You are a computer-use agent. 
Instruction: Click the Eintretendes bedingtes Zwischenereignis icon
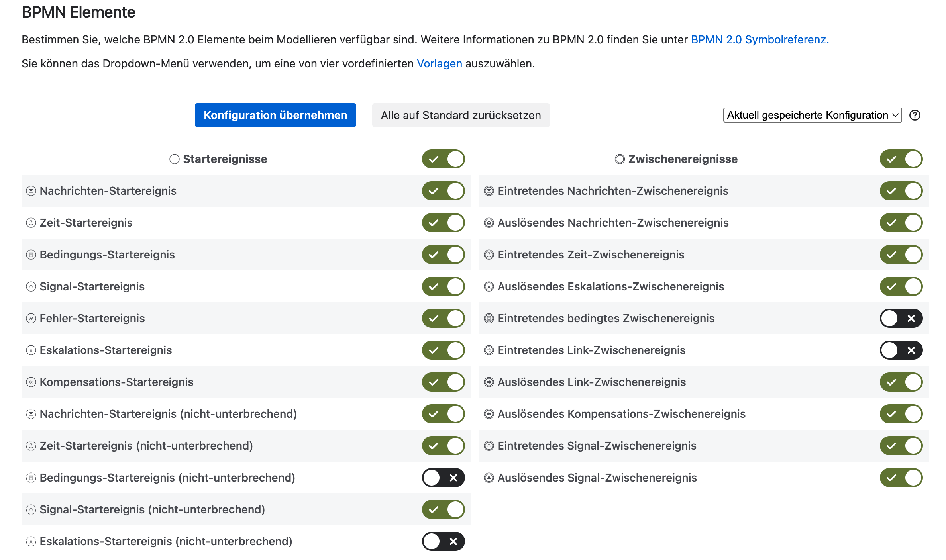489,318
